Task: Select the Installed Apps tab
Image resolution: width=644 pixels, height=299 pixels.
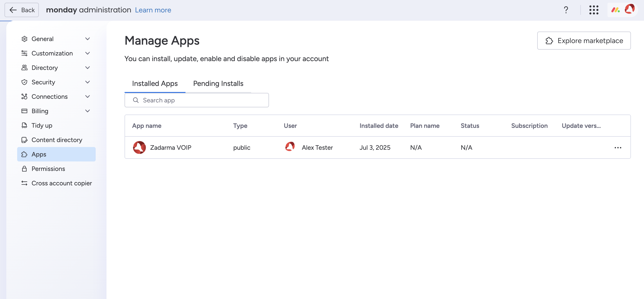Action: click(x=155, y=84)
